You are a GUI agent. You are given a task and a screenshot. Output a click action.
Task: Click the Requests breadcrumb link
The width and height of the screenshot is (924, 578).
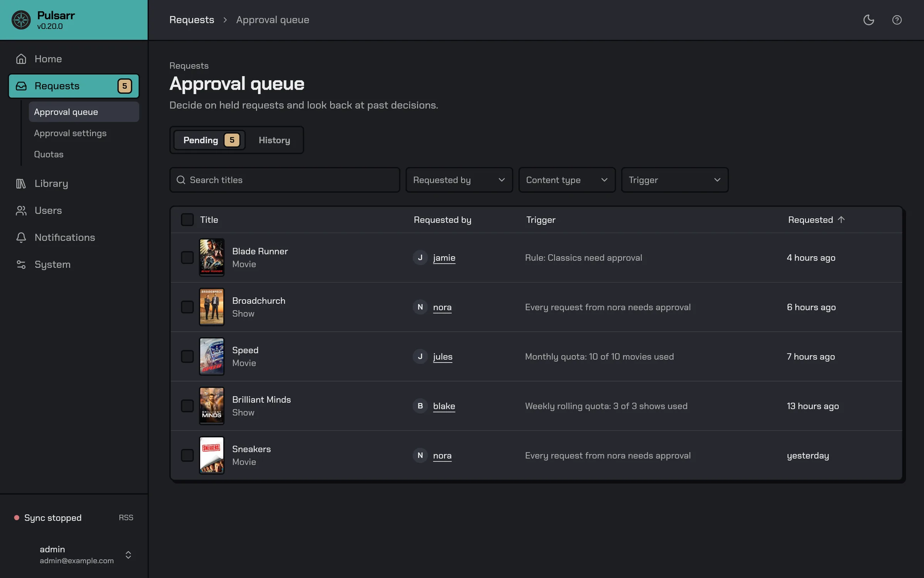pos(192,20)
